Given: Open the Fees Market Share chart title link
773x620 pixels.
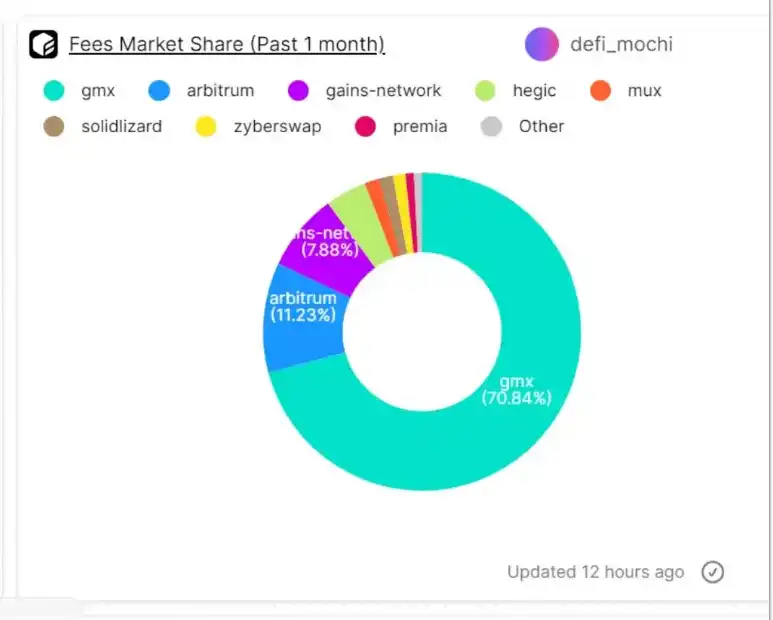Looking at the screenshot, I should click(227, 44).
